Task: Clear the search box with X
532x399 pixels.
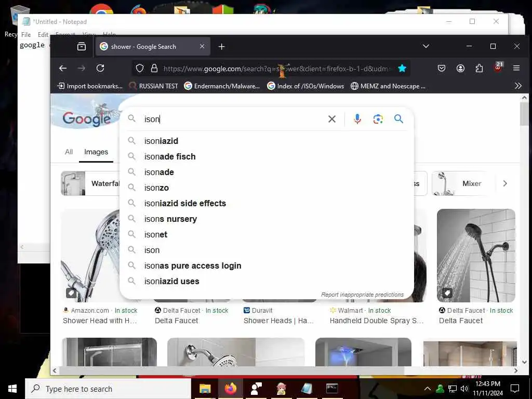Action: pos(332,119)
